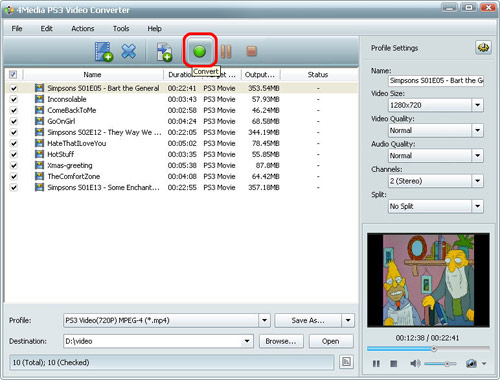Open the Audio Quality dropdown

477,156
